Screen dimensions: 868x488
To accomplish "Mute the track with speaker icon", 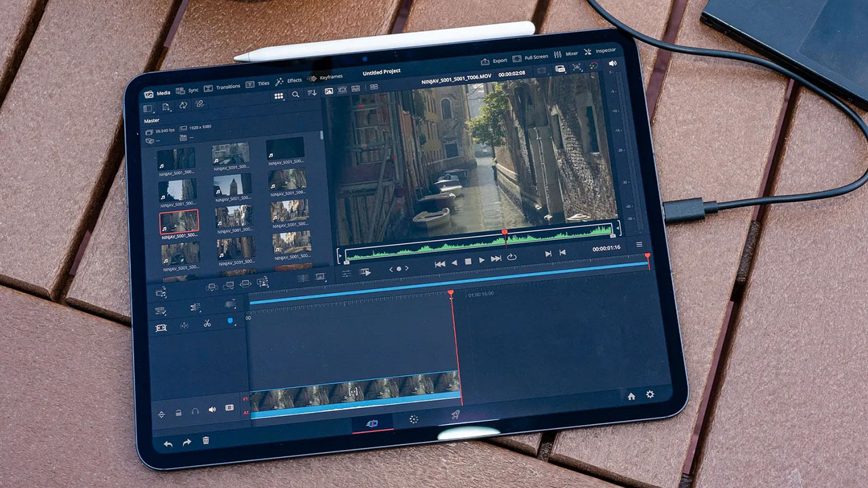I will pos(212,409).
